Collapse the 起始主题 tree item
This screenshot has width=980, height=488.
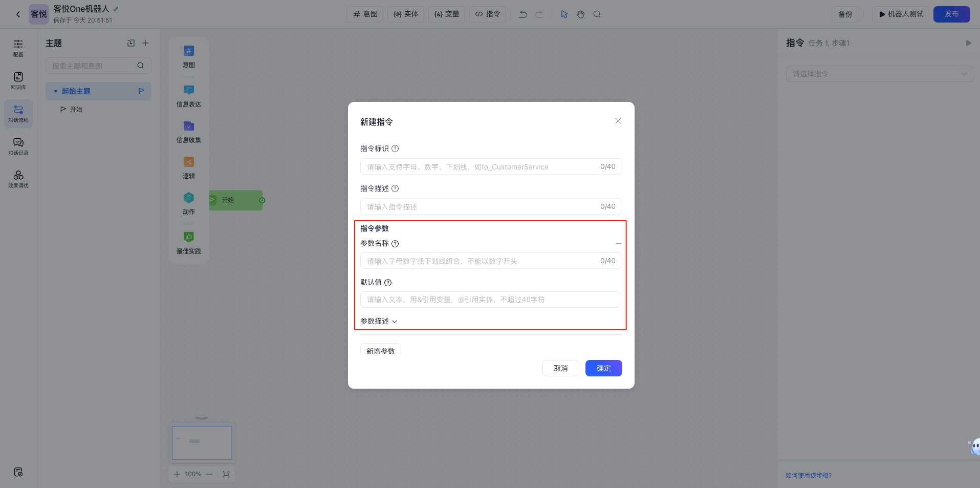pos(56,92)
